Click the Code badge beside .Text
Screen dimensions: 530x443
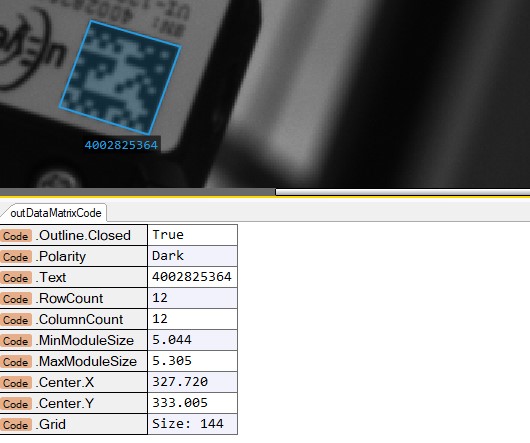(16, 278)
